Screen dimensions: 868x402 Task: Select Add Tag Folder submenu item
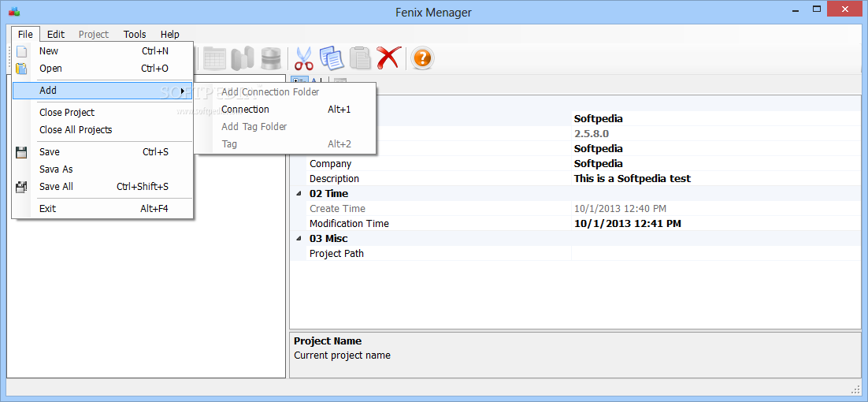coord(286,127)
